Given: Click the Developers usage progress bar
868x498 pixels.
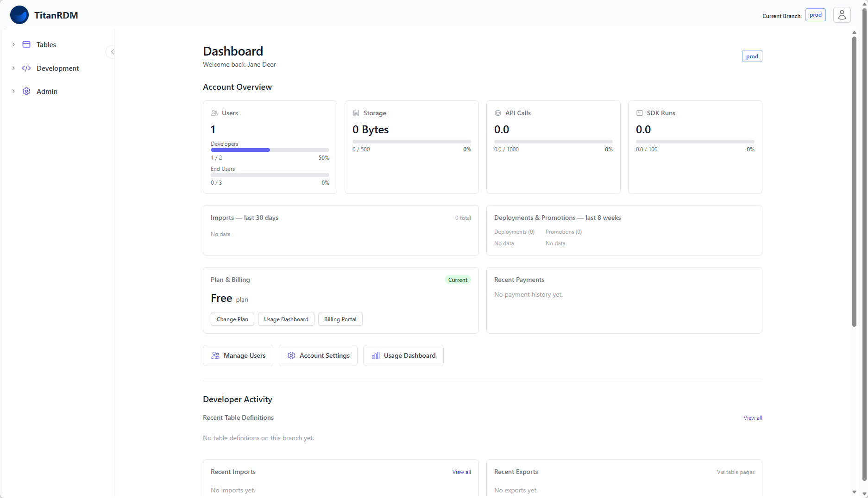Looking at the screenshot, I should [x=270, y=150].
